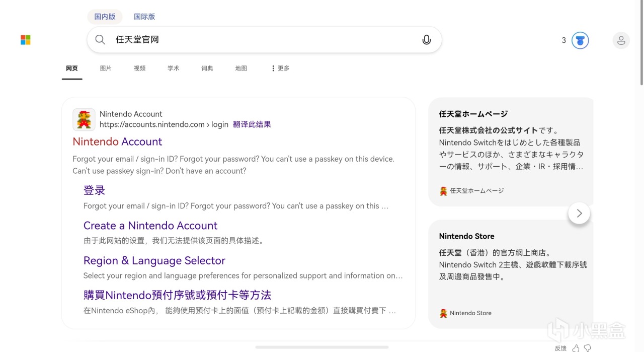This screenshot has width=644, height=352.
Task: Click the "Nintendo Account" site name above URL
Action: click(x=131, y=114)
